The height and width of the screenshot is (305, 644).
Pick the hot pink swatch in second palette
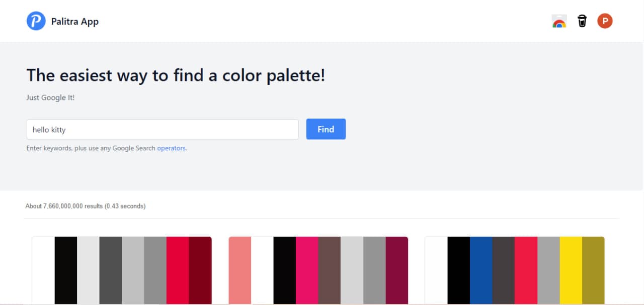(307, 270)
